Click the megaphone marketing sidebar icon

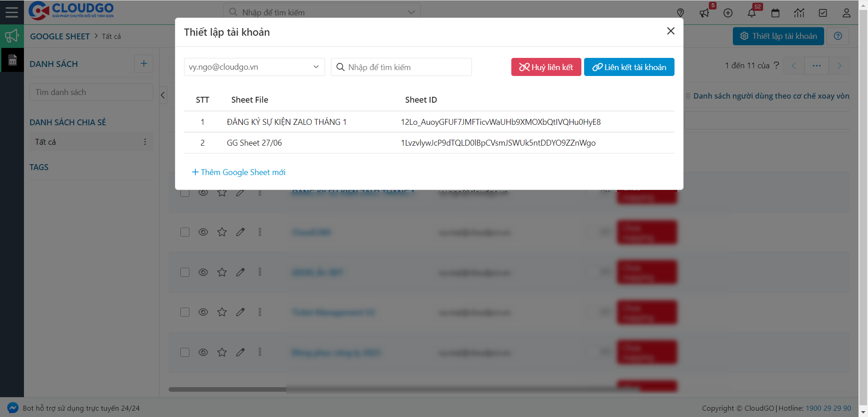[12, 36]
